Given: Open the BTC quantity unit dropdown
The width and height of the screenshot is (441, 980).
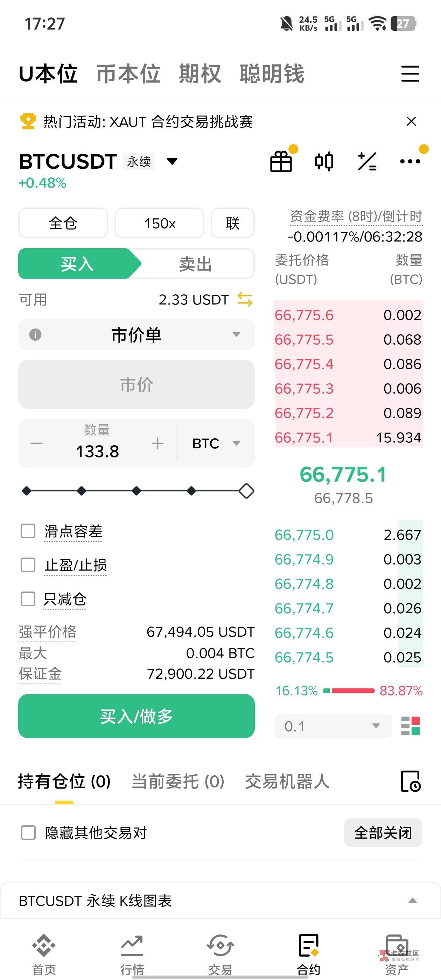Looking at the screenshot, I should tap(216, 443).
